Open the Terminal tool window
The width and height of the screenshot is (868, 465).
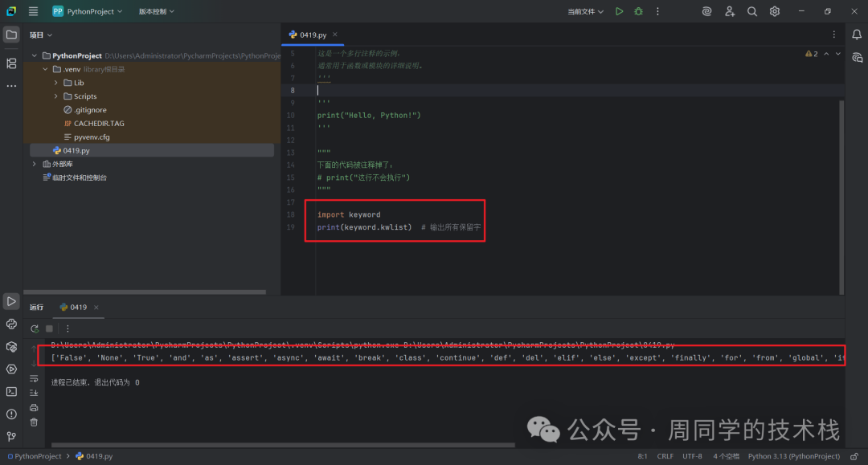click(11, 392)
